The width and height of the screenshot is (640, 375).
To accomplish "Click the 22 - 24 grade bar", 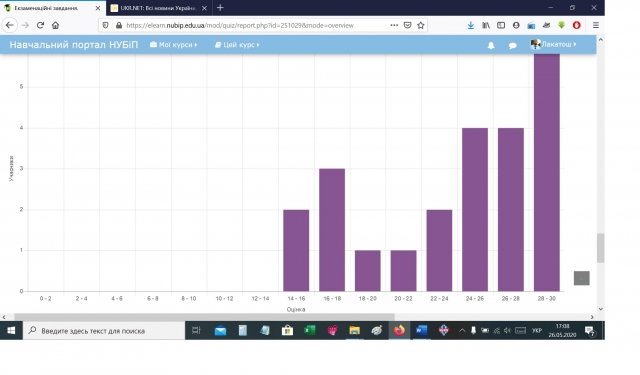I will coord(439,251).
